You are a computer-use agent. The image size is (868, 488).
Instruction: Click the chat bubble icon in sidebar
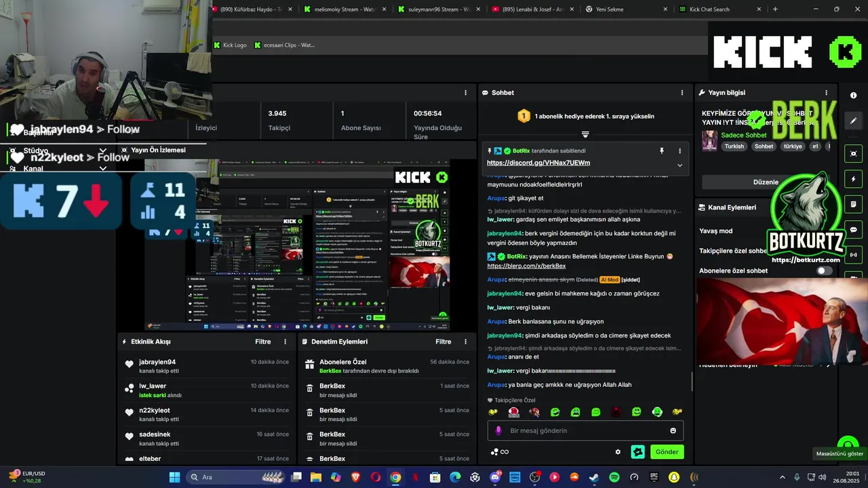coord(854,230)
